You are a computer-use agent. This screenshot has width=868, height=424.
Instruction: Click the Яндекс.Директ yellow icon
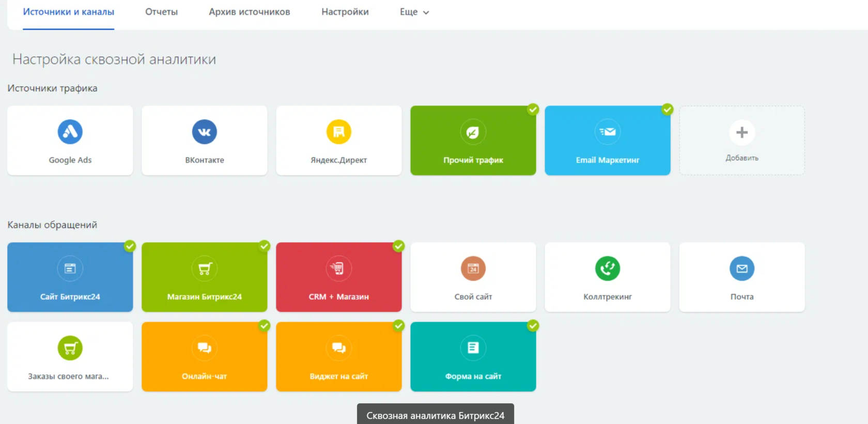(x=339, y=132)
